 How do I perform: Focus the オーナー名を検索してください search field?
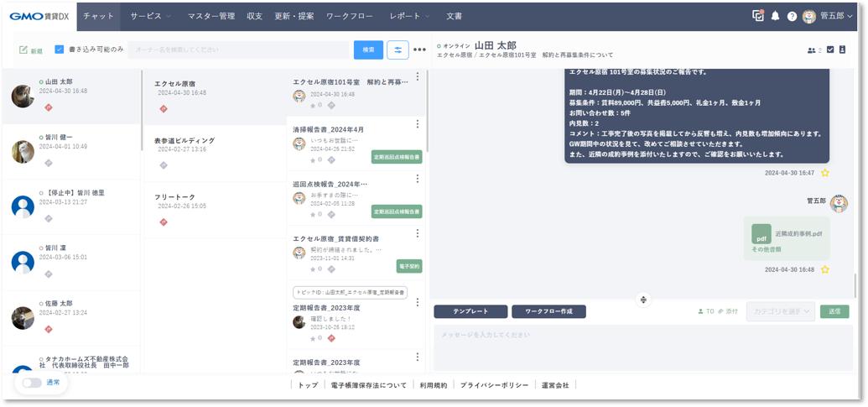[x=238, y=50]
